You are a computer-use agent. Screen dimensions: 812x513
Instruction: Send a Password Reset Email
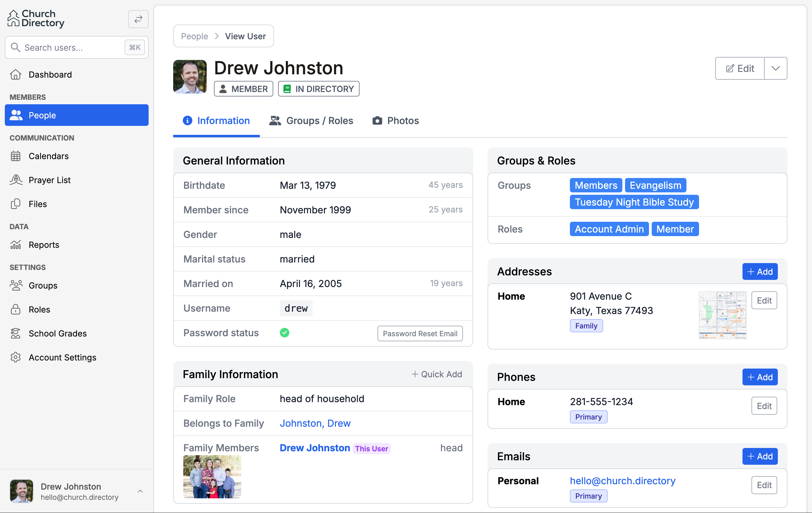(x=420, y=333)
